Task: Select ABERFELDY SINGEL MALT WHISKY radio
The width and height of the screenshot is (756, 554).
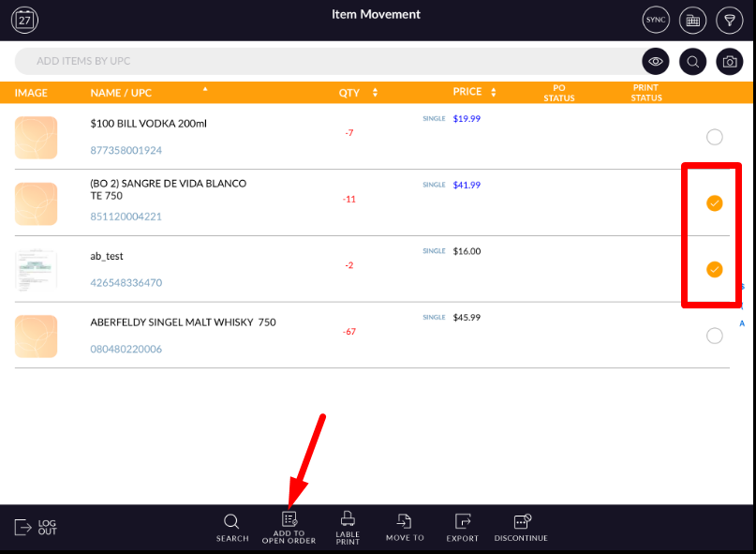Action: pos(715,336)
